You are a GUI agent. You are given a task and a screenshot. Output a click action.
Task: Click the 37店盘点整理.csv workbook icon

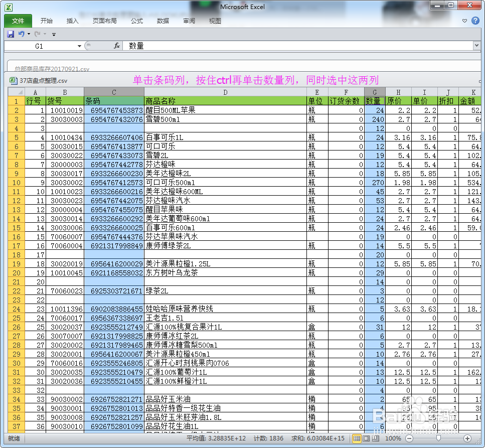tap(13, 81)
